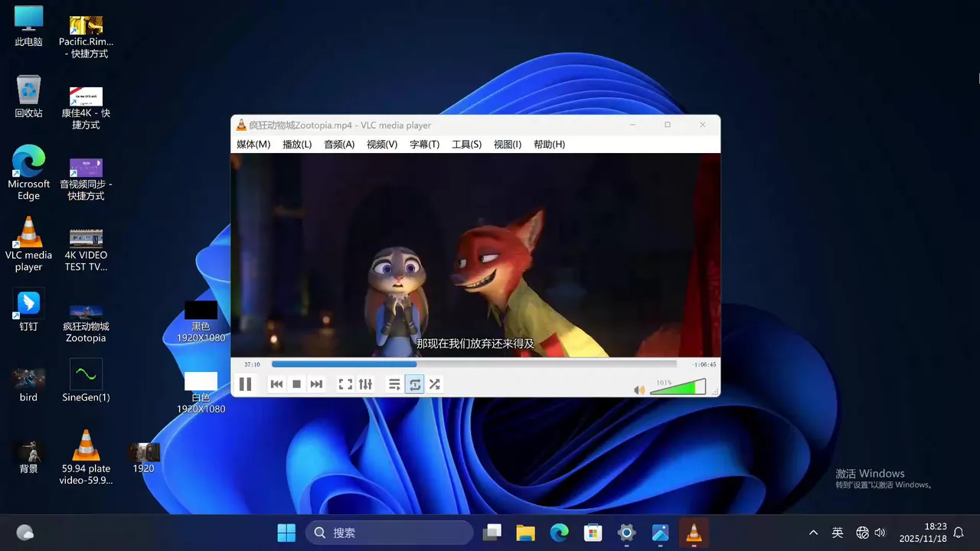
Task: Open the notification bell
Action: 959,533
